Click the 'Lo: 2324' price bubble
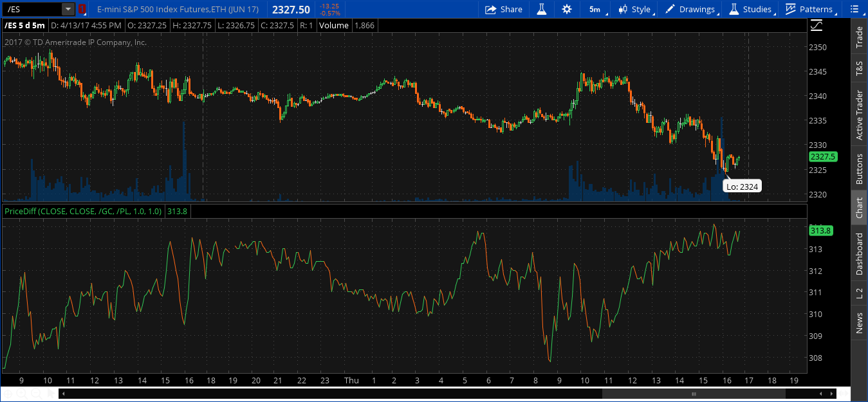The image size is (868, 402). [x=743, y=187]
